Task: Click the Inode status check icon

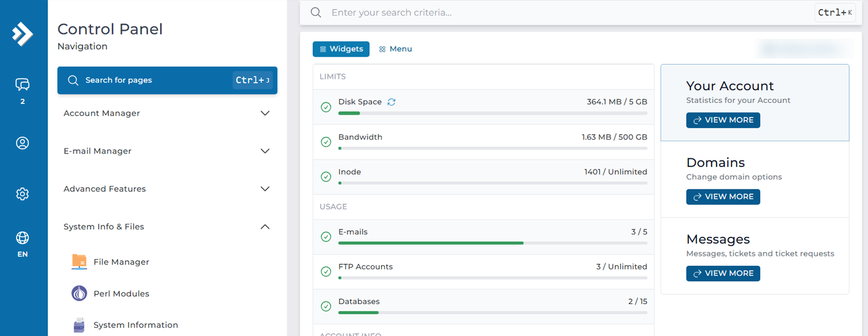Action: pyautogui.click(x=326, y=178)
